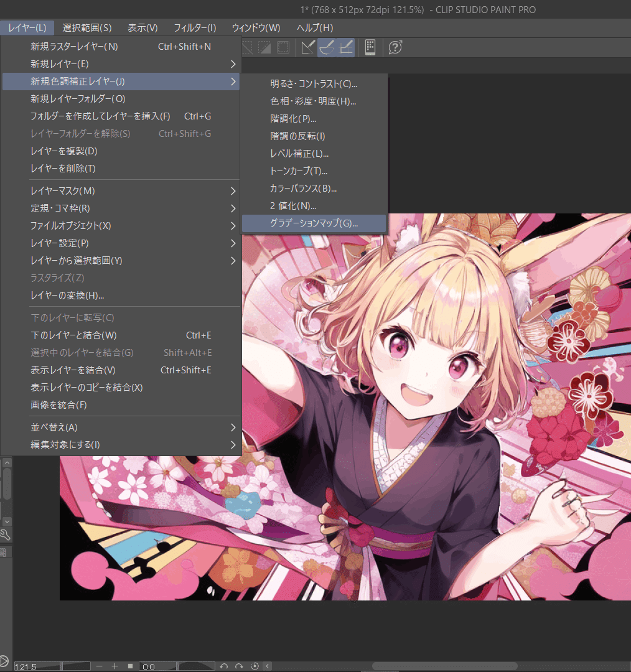
Task: Select 新規レイヤーフォルダー(O) entry
Action: pos(121,99)
